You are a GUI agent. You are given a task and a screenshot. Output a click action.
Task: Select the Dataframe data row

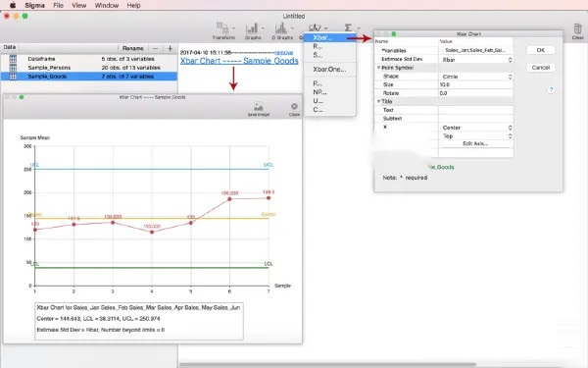click(x=89, y=59)
